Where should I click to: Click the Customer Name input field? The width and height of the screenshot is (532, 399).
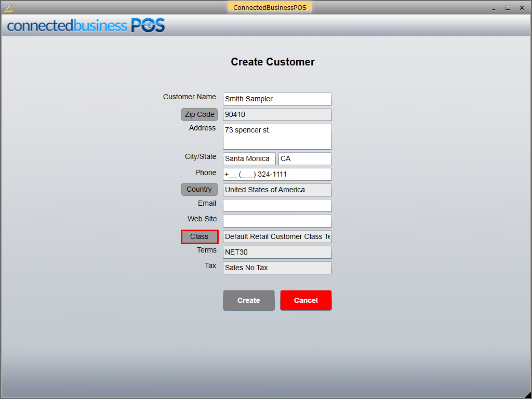tap(277, 99)
